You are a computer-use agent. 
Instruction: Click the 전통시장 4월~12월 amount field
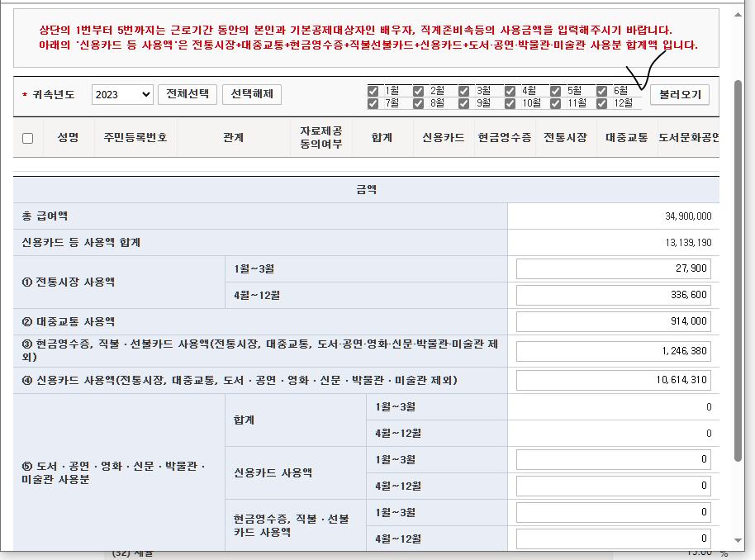pyautogui.click(x=613, y=296)
